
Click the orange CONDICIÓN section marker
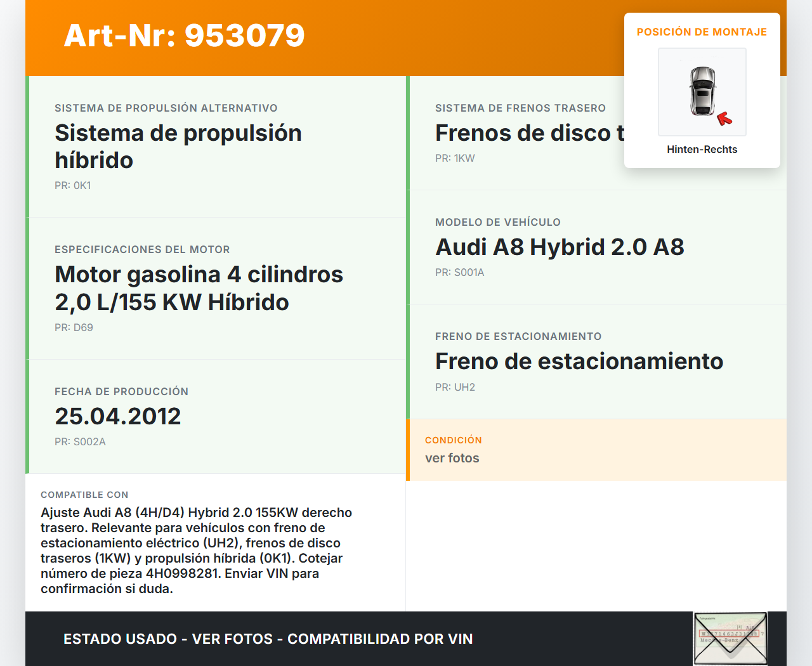coord(408,450)
